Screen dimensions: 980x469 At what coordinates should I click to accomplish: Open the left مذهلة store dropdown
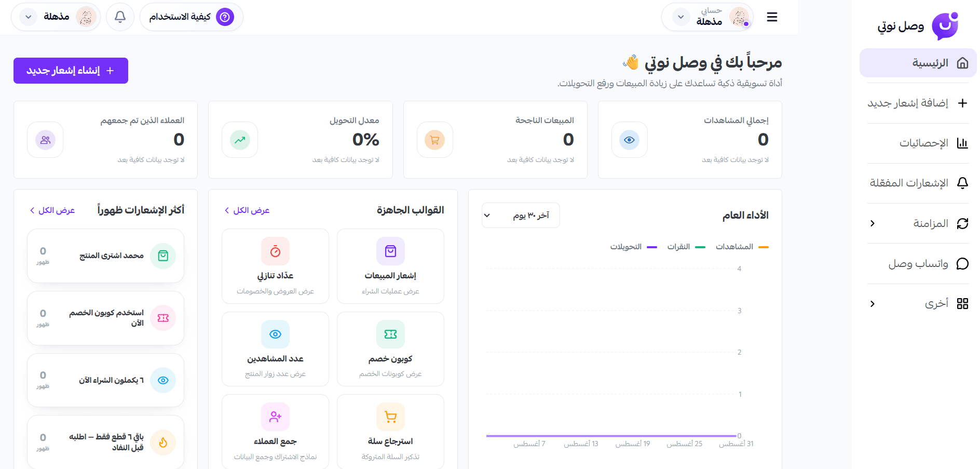pos(56,17)
